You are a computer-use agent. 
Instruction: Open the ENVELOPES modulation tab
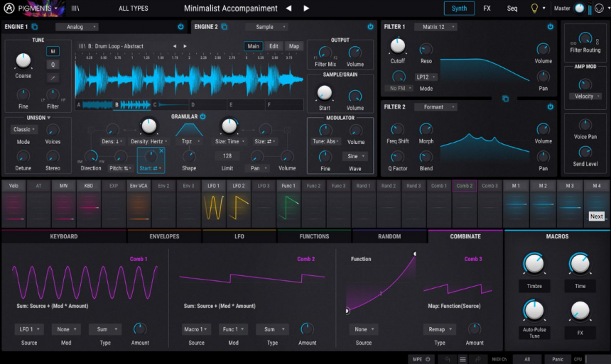(164, 236)
